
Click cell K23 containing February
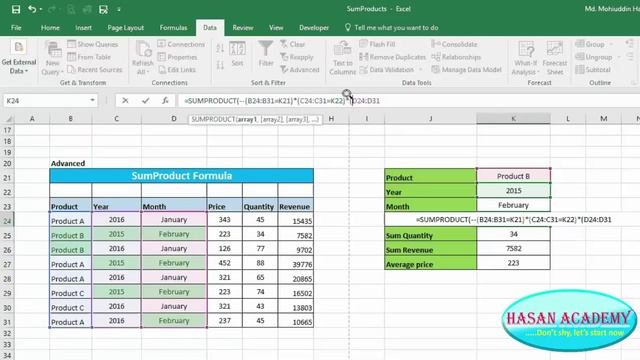[x=513, y=205]
